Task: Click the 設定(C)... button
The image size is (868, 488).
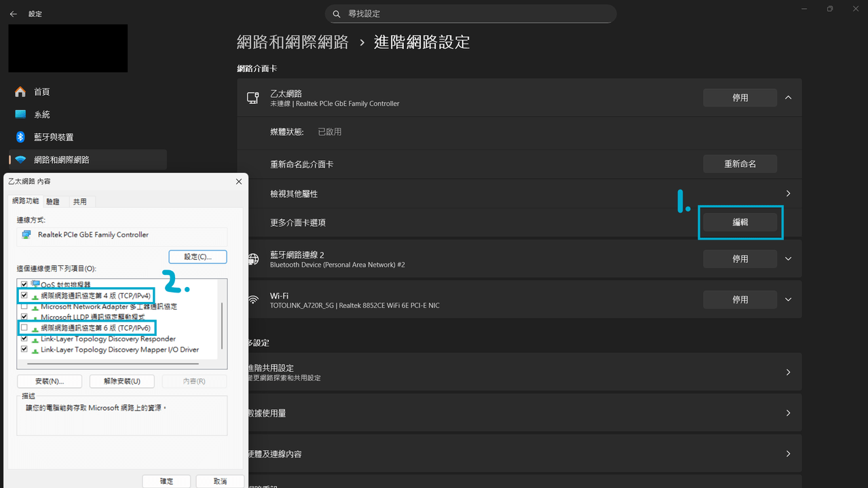Action: click(x=197, y=257)
